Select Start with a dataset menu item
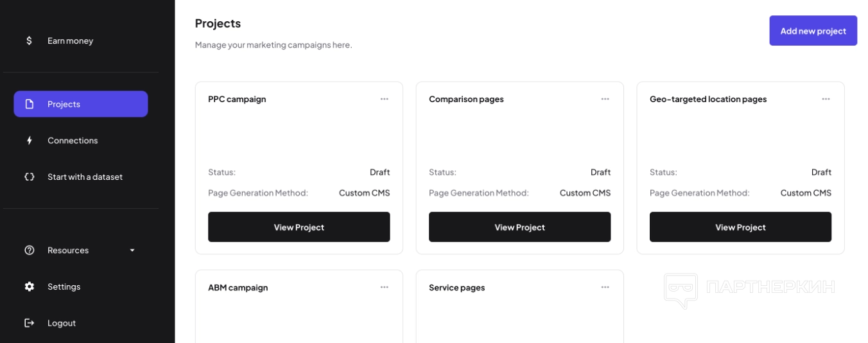The image size is (868, 343). [x=85, y=177]
